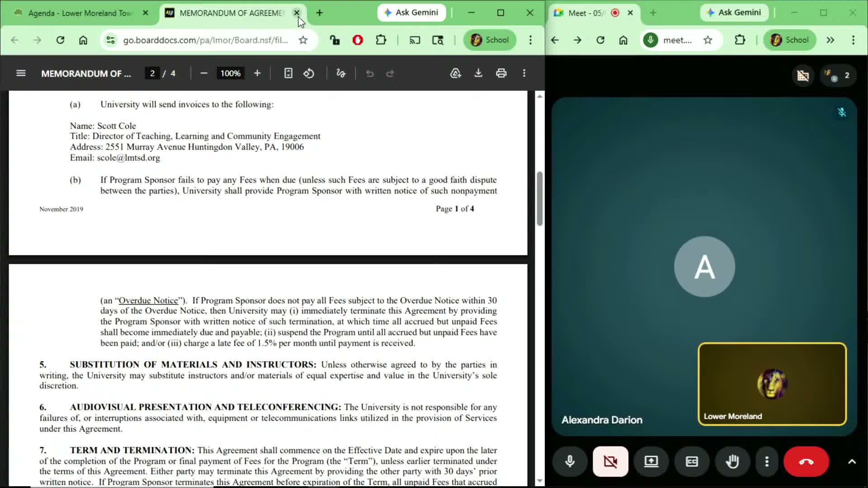Open Chrome menu in the Meet window
The width and height of the screenshot is (868, 488).
coord(854,40)
